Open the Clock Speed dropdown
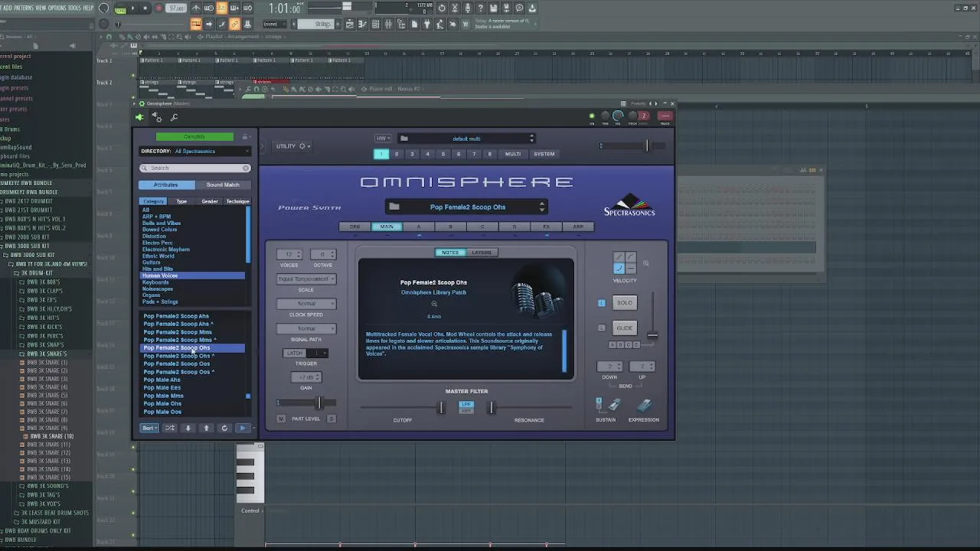The height and width of the screenshot is (551, 980). pyautogui.click(x=306, y=304)
